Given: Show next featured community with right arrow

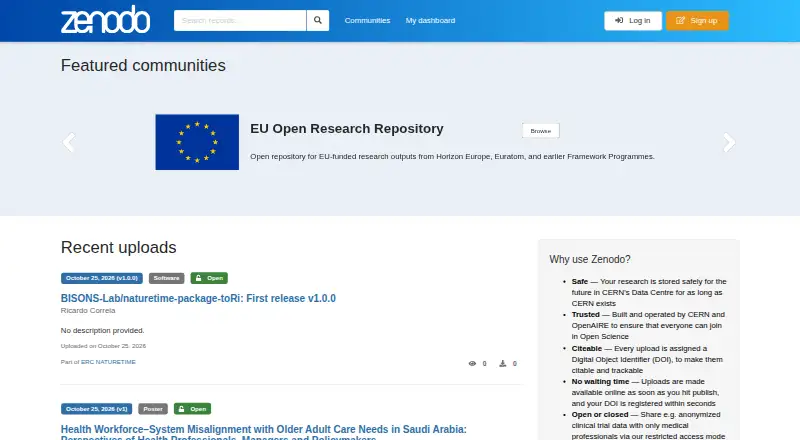Looking at the screenshot, I should [729, 142].
